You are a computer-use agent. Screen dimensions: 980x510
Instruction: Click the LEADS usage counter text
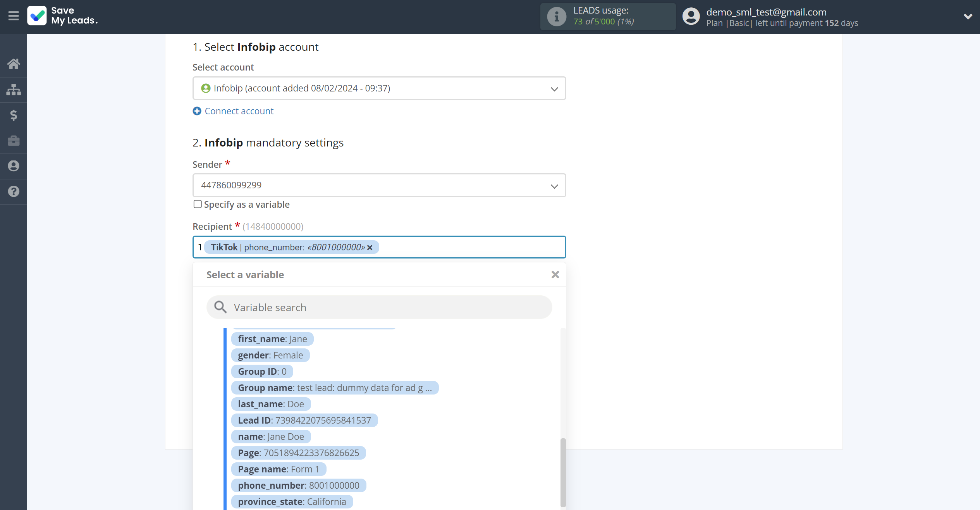coord(603,22)
